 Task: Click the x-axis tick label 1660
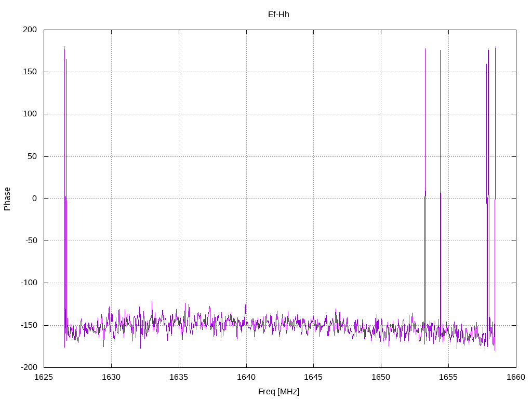pyautogui.click(x=516, y=377)
